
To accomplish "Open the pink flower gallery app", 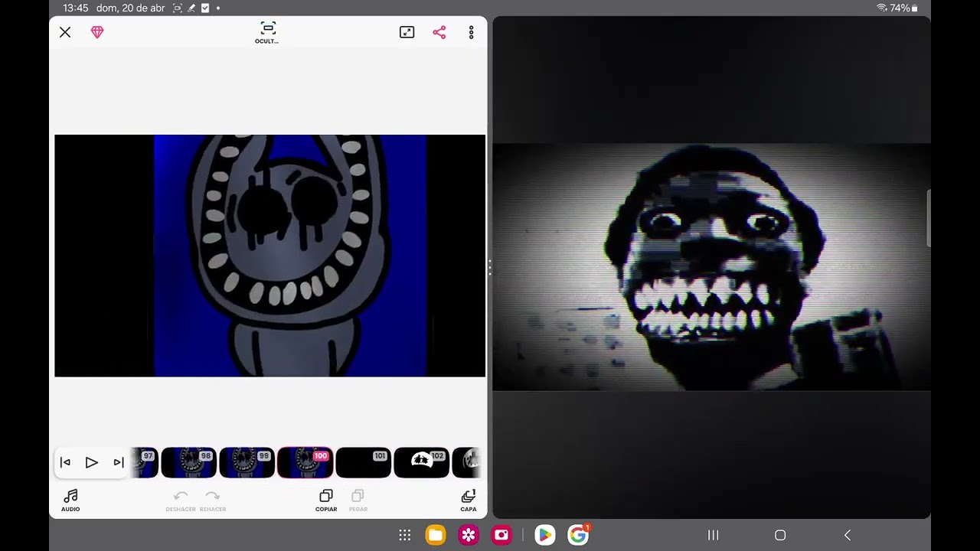I will click(469, 535).
